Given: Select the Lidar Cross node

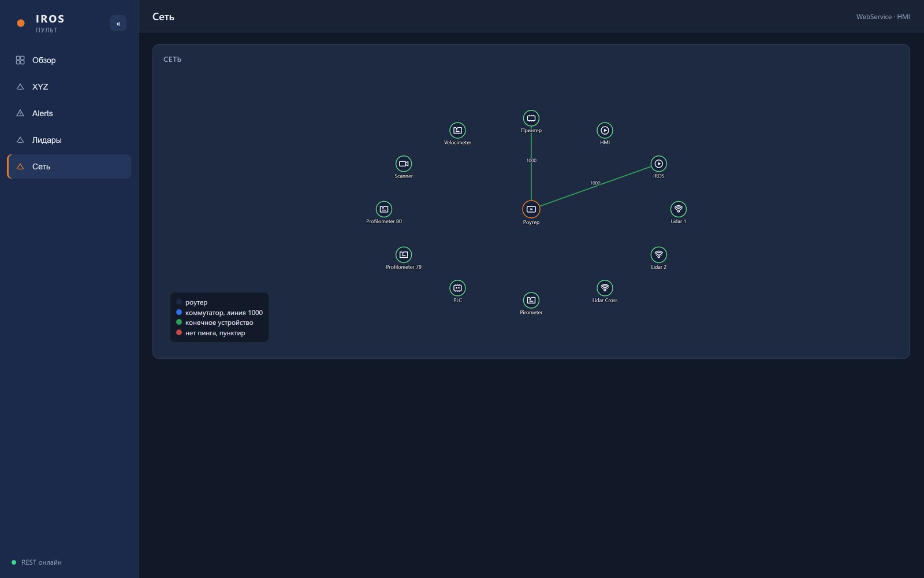Looking at the screenshot, I should tap(605, 287).
